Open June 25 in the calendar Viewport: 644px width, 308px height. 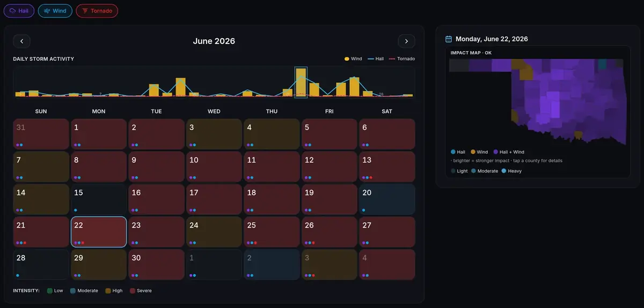pyautogui.click(x=272, y=232)
